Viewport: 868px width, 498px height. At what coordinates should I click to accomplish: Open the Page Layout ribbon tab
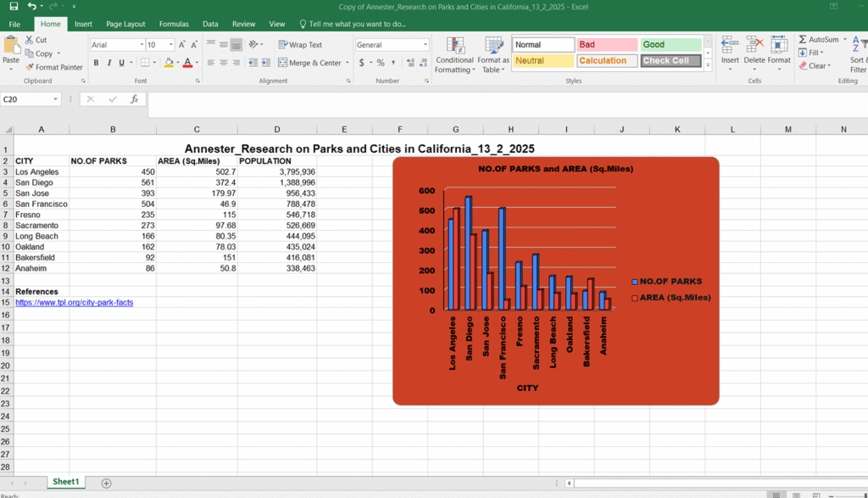pos(125,24)
